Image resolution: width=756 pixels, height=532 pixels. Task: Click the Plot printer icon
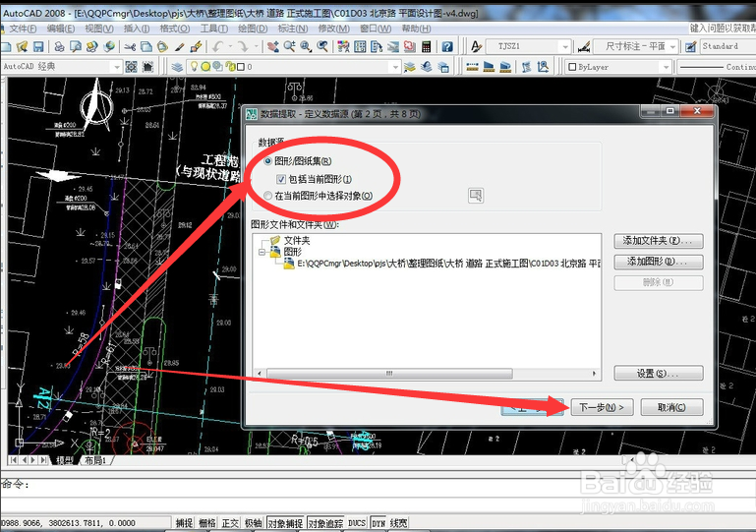59,47
